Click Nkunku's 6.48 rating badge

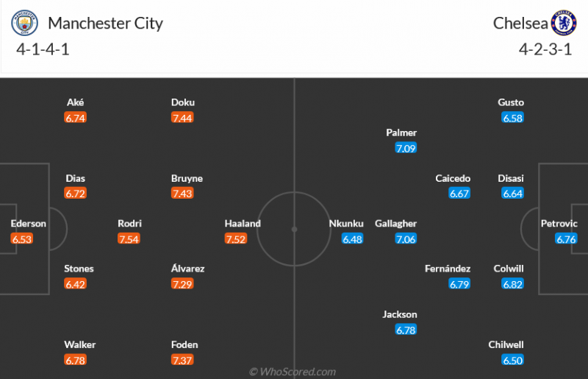(x=352, y=238)
